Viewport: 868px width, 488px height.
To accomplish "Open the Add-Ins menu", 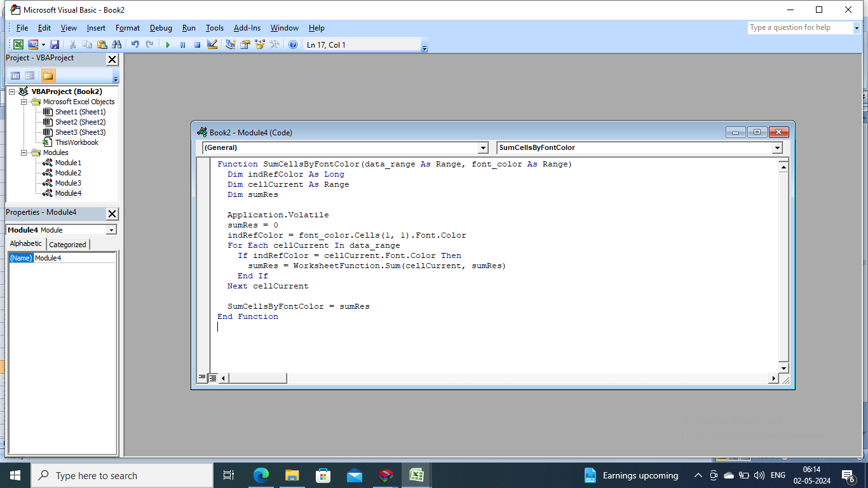I will 247,28.
